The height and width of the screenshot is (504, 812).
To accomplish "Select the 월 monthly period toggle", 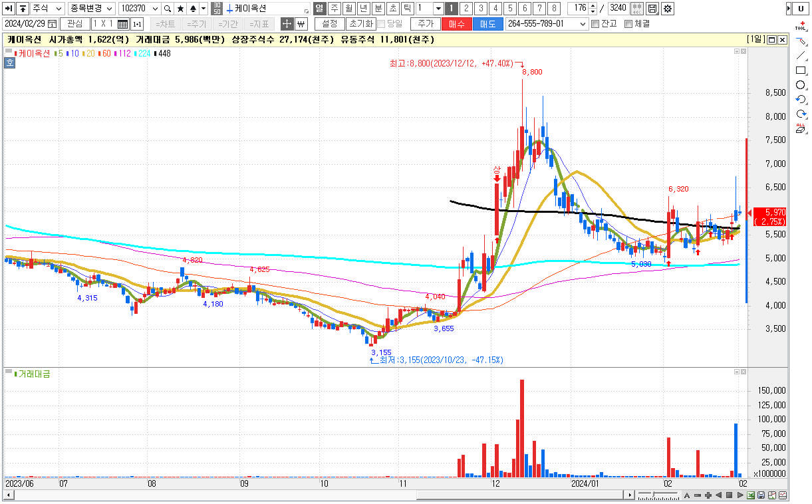I will pos(348,9).
